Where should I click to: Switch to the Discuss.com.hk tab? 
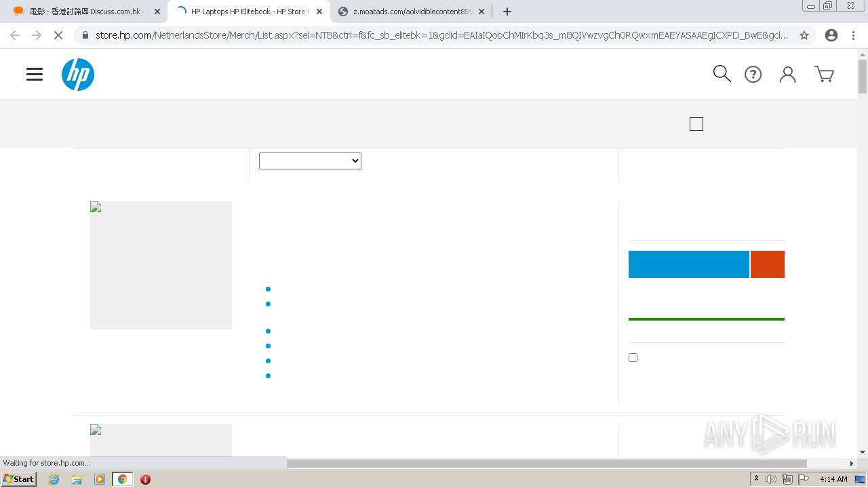(86, 12)
